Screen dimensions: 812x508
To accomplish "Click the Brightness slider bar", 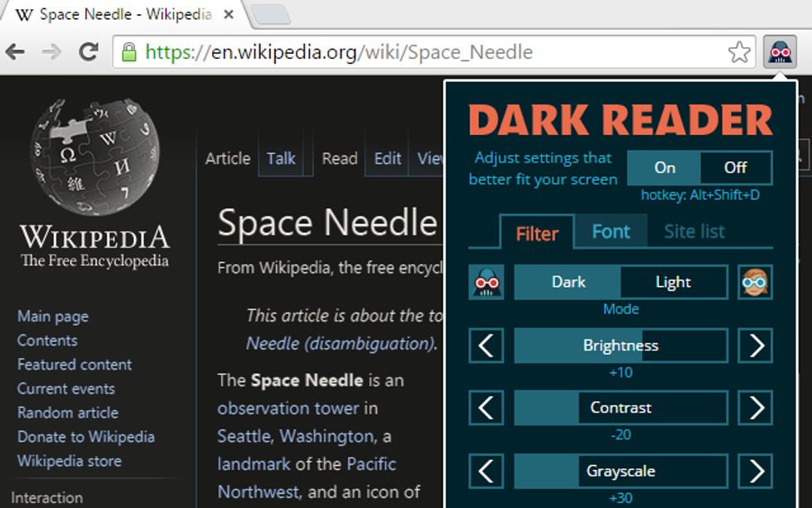I will (x=621, y=346).
